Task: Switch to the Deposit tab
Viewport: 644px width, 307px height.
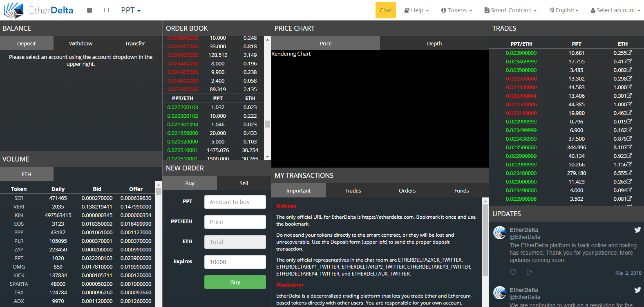Action: pyautogui.click(x=27, y=43)
